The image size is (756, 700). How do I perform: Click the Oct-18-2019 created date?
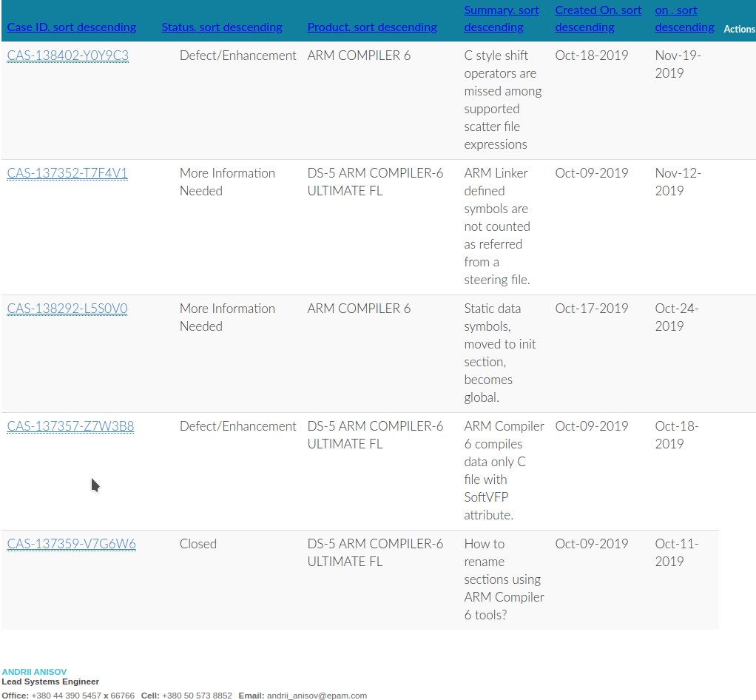click(591, 55)
